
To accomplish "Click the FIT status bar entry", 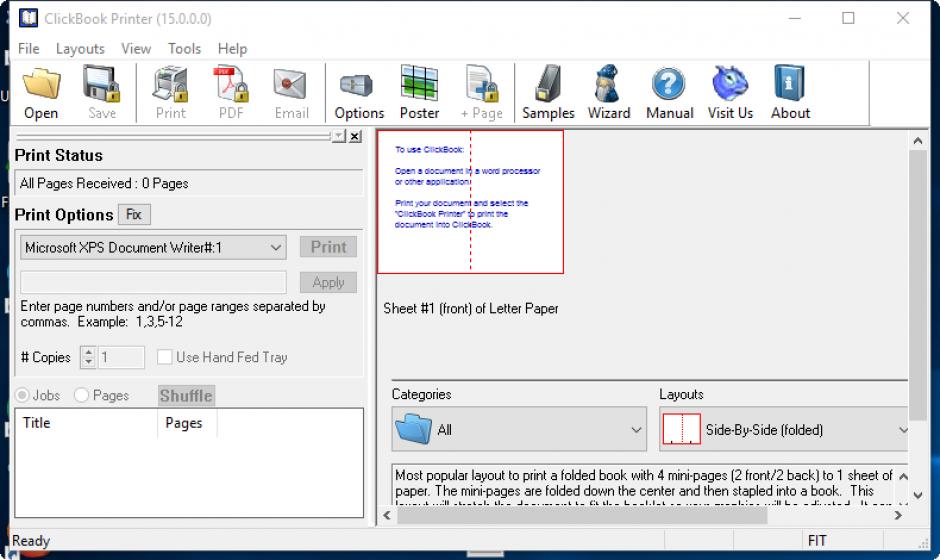I will click(817, 541).
